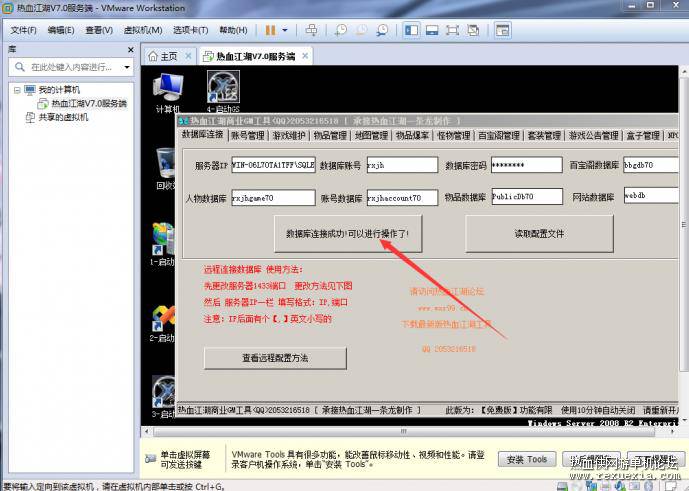The image size is (689, 491).
Task: Click the scroll-left arrow of console scrollbar
Action: point(147,432)
